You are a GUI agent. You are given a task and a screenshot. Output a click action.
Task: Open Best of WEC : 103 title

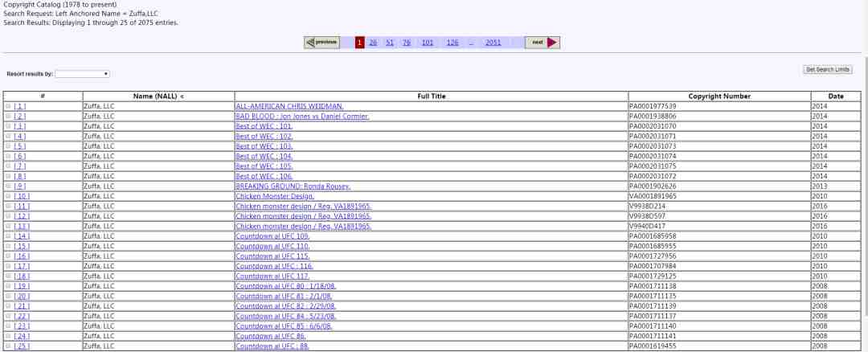(264, 146)
